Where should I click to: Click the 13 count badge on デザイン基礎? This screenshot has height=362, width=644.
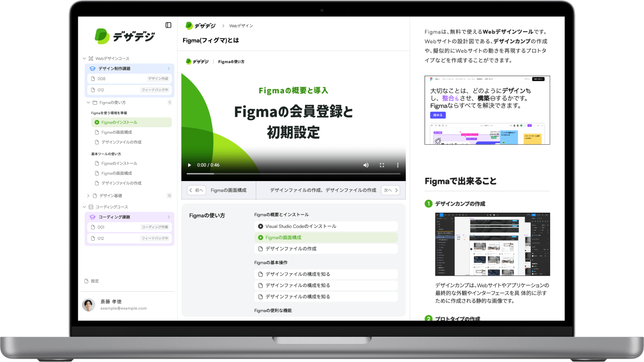pyautogui.click(x=169, y=196)
